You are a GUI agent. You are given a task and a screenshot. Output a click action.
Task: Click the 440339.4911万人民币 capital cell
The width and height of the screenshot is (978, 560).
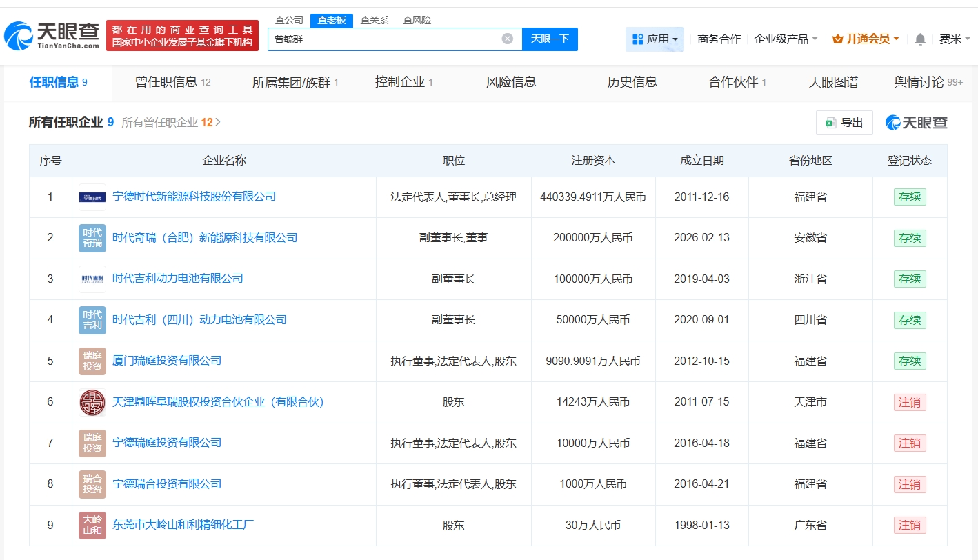coord(593,197)
